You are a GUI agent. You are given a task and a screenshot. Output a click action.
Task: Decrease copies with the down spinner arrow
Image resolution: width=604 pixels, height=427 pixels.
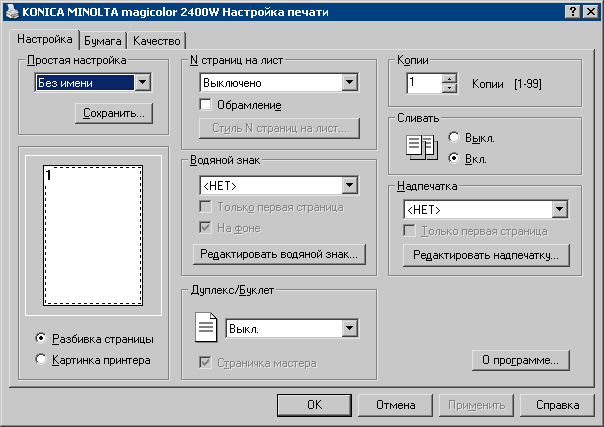pyautogui.click(x=449, y=88)
